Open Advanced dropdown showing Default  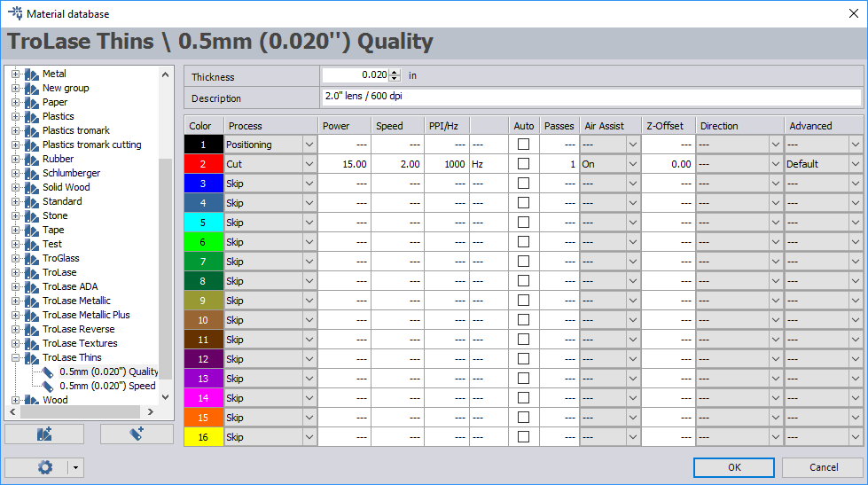[856, 164]
